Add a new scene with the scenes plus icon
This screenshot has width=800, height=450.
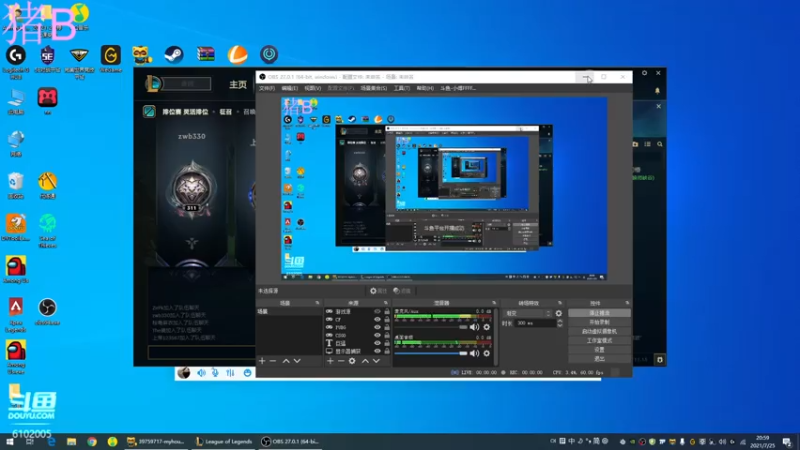click(262, 361)
